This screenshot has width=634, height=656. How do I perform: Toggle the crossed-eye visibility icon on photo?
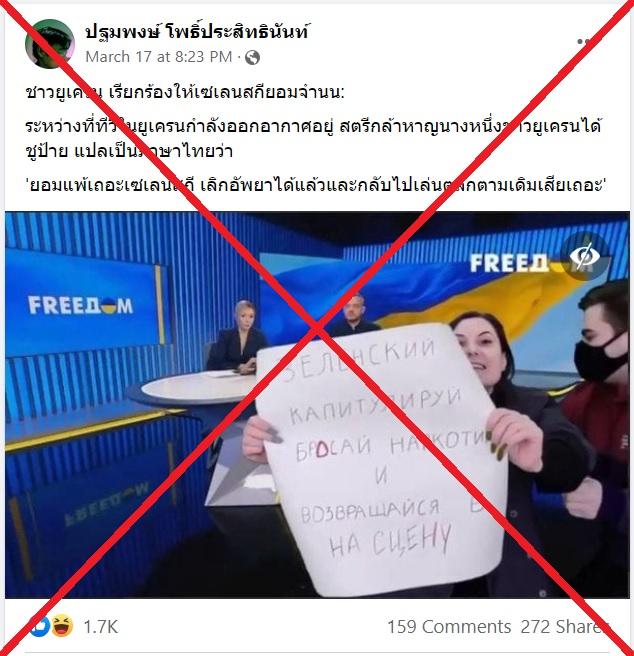pyautogui.click(x=585, y=256)
